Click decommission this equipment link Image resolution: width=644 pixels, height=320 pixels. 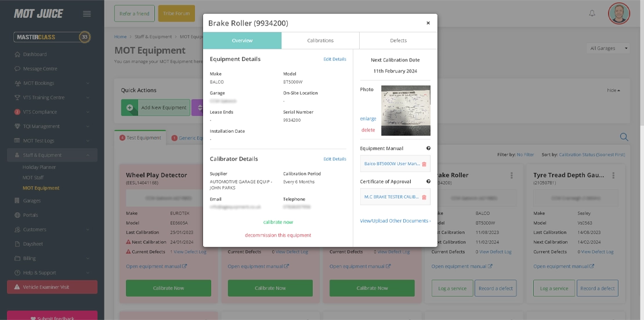tap(278, 235)
